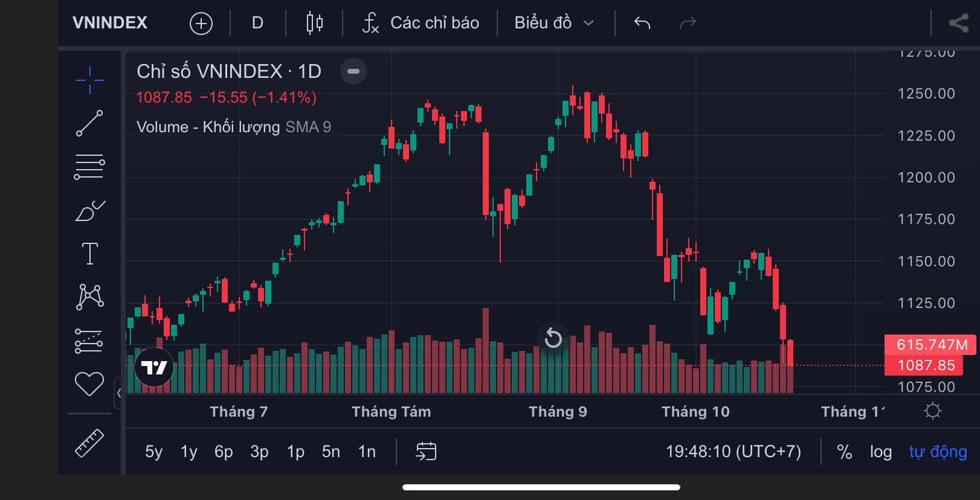980x500 pixels.
Task: Open the forecasting and measurement tools
Action: pyautogui.click(x=89, y=341)
